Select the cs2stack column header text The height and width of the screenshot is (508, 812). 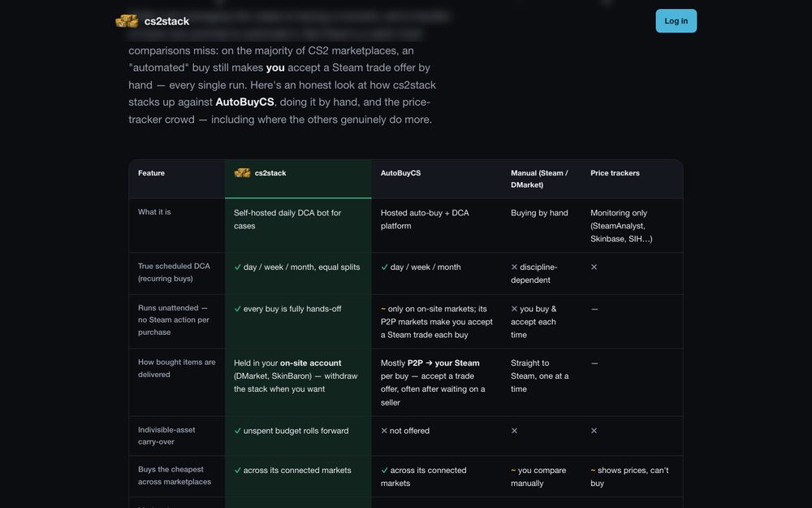270,173
